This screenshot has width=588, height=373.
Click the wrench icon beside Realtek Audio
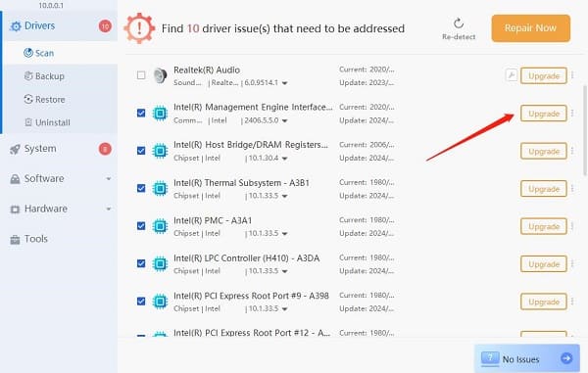[512, 75]
